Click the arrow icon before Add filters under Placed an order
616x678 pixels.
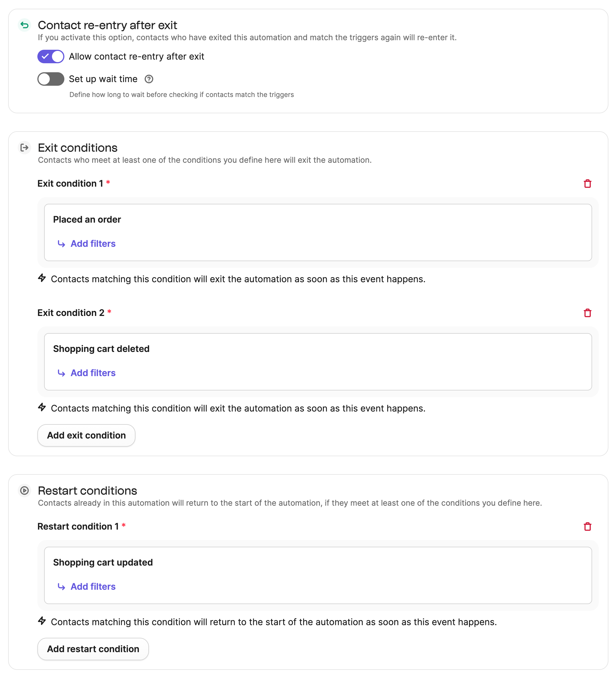61,243
